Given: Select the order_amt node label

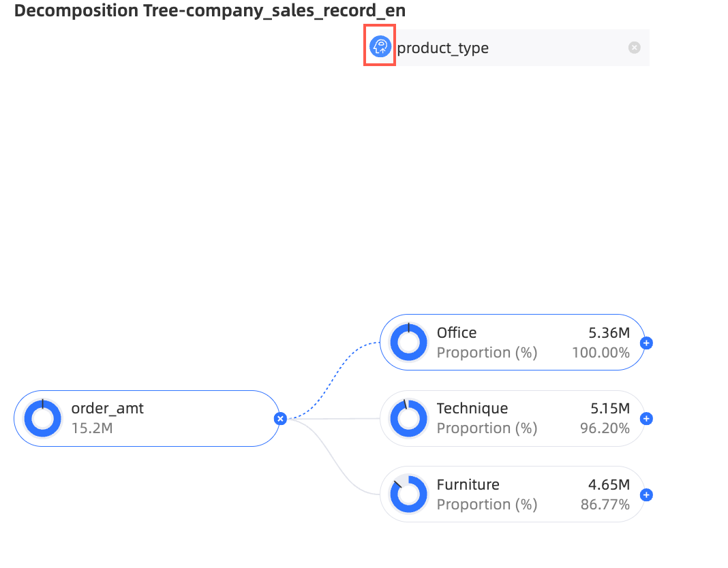Looking at the screenshot, I should [107, 409].
